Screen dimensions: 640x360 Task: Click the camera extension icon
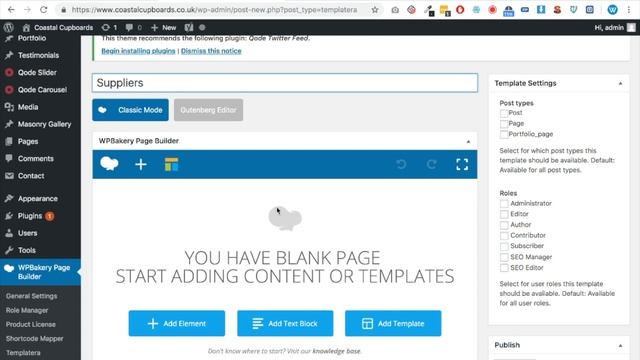(395, 9)
